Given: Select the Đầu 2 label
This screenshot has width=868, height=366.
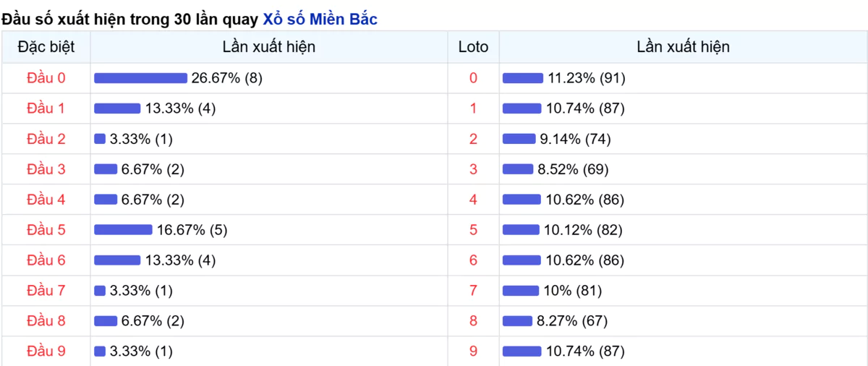Looking at the screenshot, I should [x=46, y=139].
